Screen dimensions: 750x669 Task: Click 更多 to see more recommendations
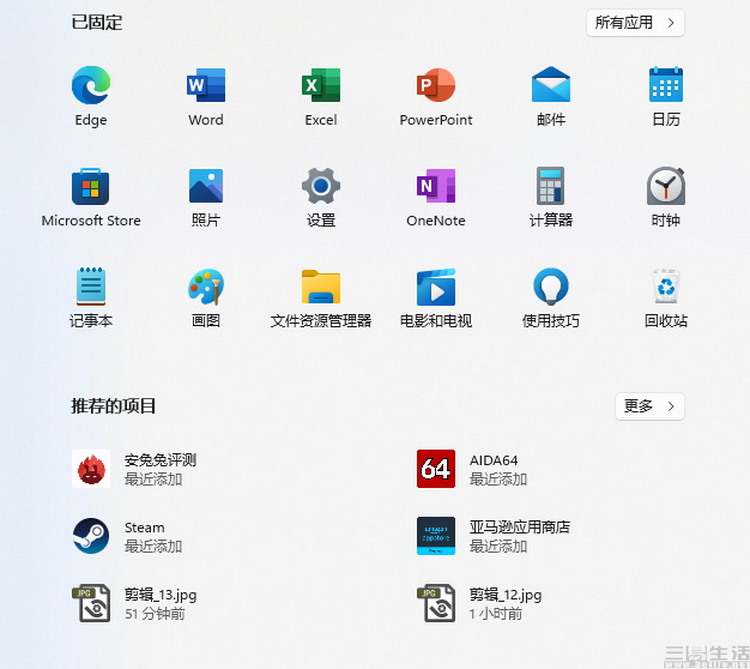click(650, 406)
